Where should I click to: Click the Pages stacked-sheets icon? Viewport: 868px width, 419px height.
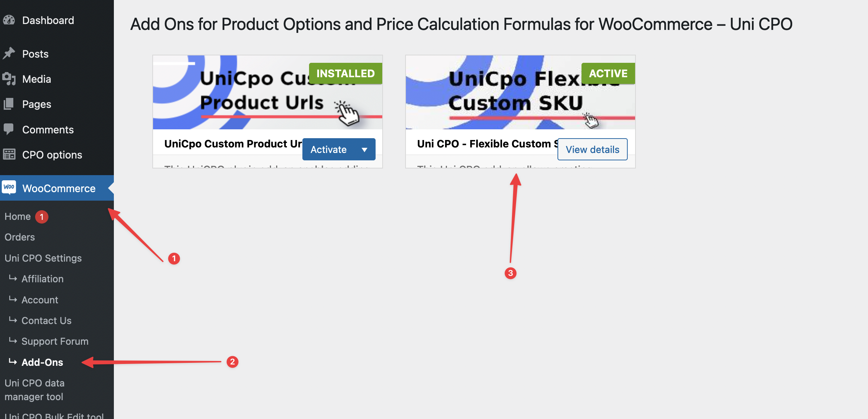pos(9,104)
